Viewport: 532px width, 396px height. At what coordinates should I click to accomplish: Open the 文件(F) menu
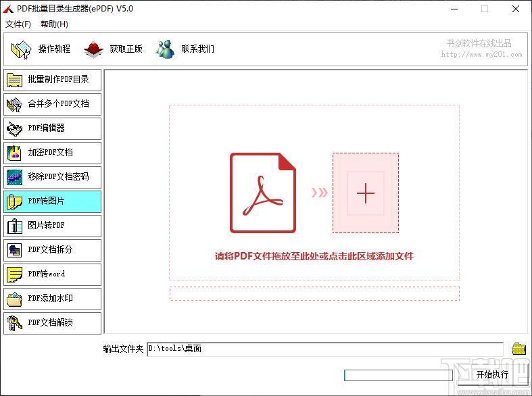tap(18, 24)
